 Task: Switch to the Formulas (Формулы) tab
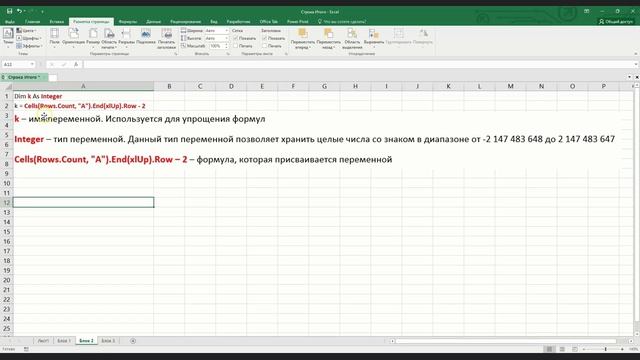pyautogui.click(x=128, y=22)
